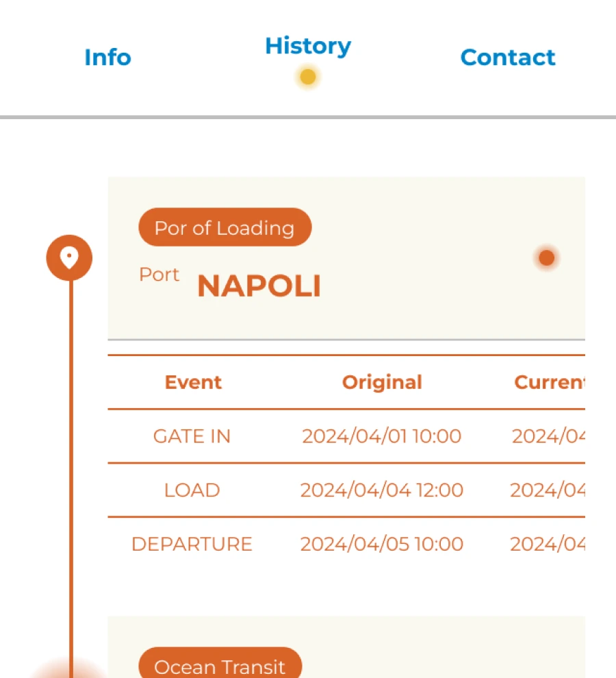Image resolution: width=616 pixels, height=678 pixels.
Task: Click the Current column header
Action: click(x=549, y=382)
